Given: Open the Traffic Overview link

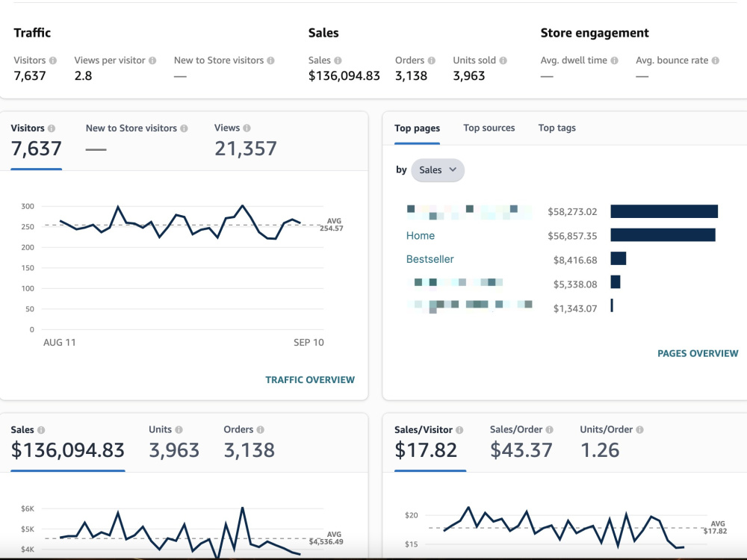Looking at the screenshot, I should (310, 380).
